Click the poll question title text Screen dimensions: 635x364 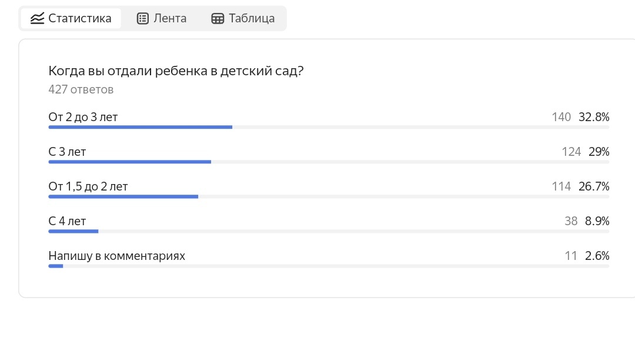tap(176, 71)
